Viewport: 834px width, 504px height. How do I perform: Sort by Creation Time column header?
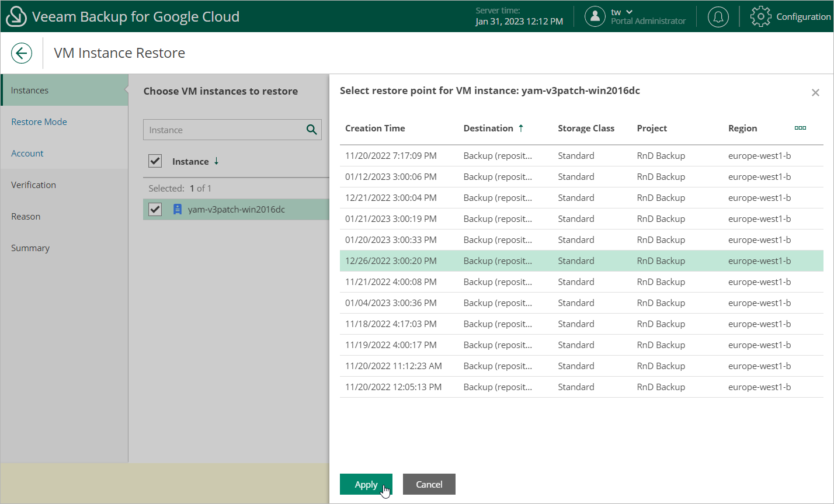[375, 128]
